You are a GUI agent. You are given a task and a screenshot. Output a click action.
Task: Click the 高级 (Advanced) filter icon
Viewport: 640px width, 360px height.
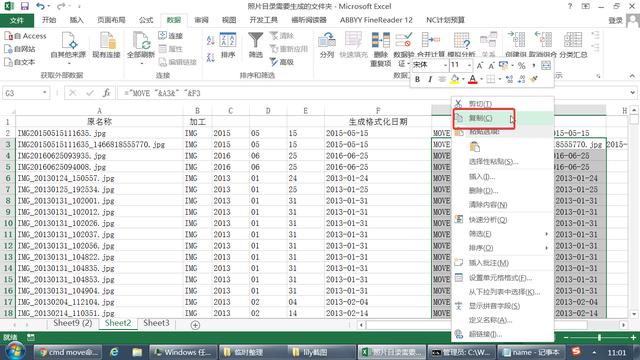[x=282, y=62]
